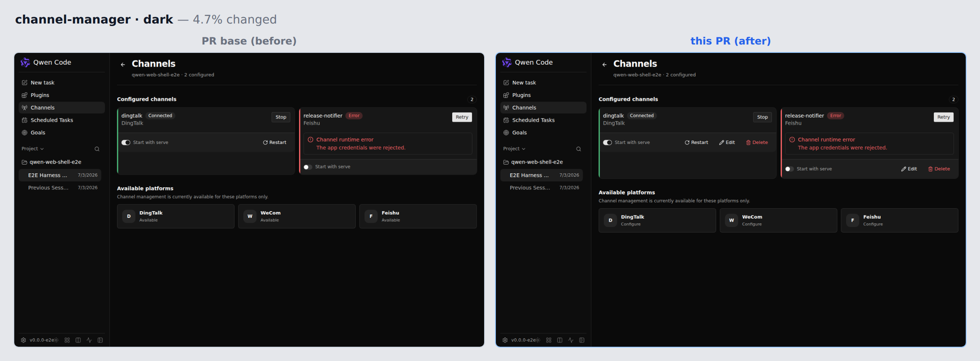The height and width of the screenshot is (361, 980).
Task: Select E2E Harness session in after panel
Action: coord(542,175)
